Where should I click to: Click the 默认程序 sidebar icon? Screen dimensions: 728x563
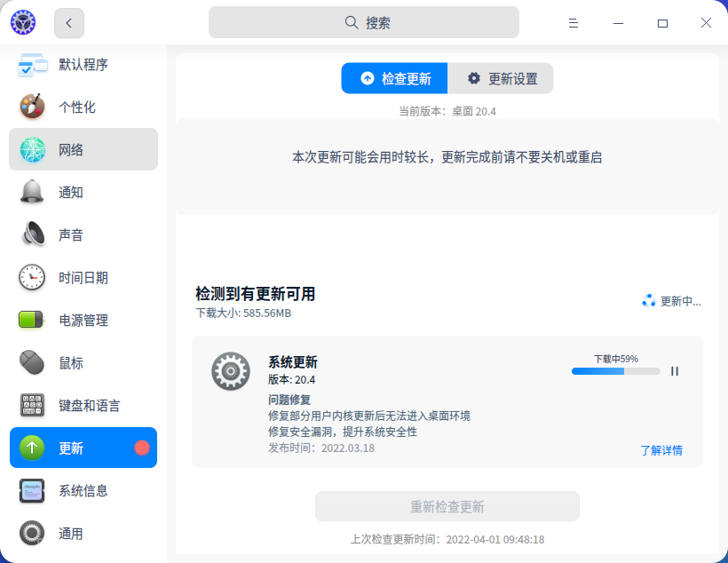tap(32, 65)
